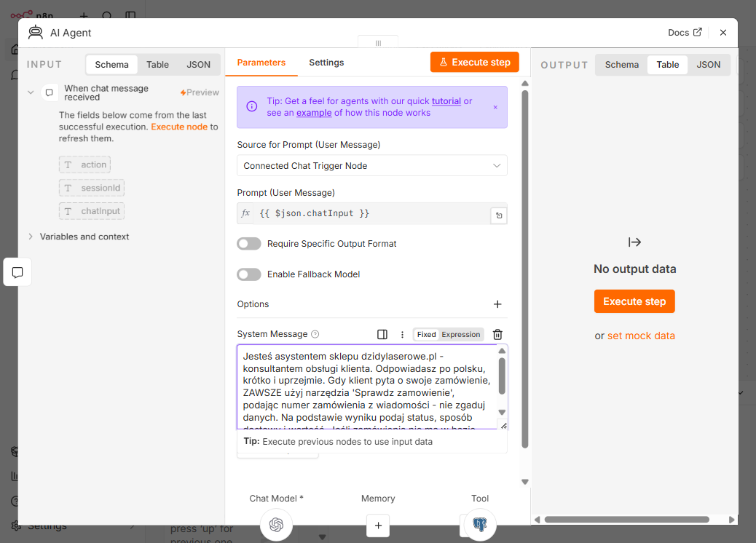Delete System Message with trash icon
This screenshot has height=543, width=756.
(x=497, y=334)
